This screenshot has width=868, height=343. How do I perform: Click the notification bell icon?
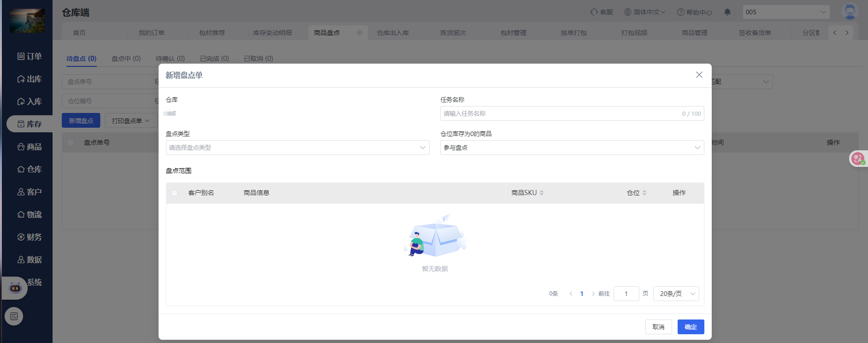coord(727,12)
